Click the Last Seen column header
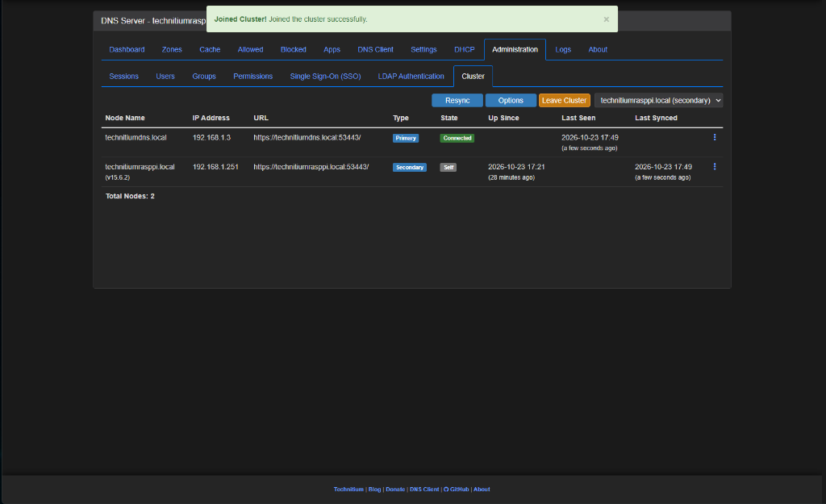The width and height of the screenshot is (826, 504). [578, 118]
